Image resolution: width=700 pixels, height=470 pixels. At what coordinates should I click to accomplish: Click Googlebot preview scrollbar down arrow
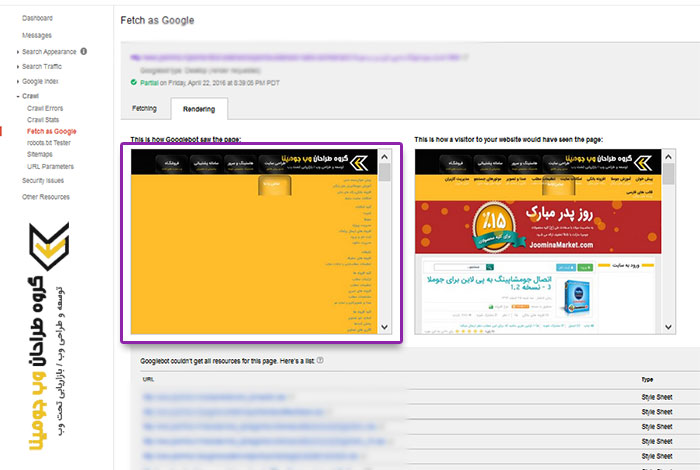click(384, 327)
